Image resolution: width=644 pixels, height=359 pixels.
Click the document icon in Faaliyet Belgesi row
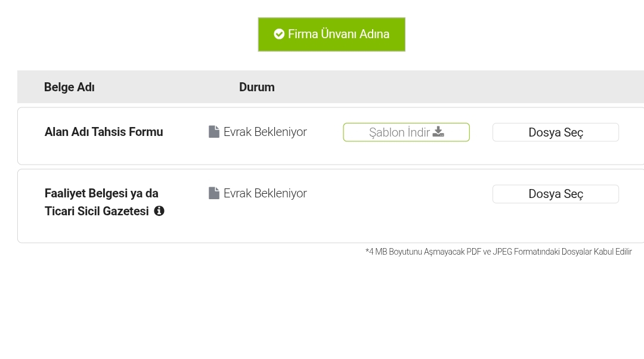214,193
